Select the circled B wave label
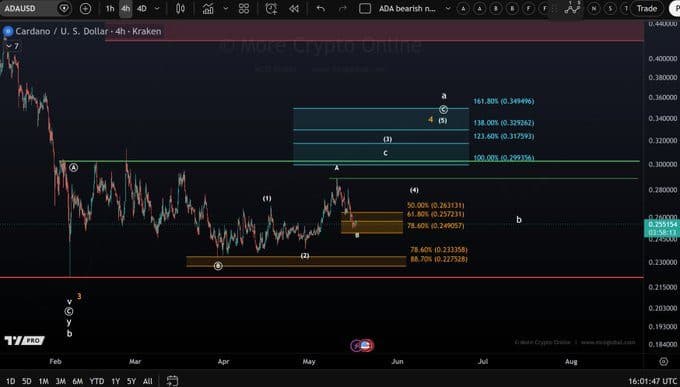The height and width of the screenshot is (387, 680). [218, 266]
